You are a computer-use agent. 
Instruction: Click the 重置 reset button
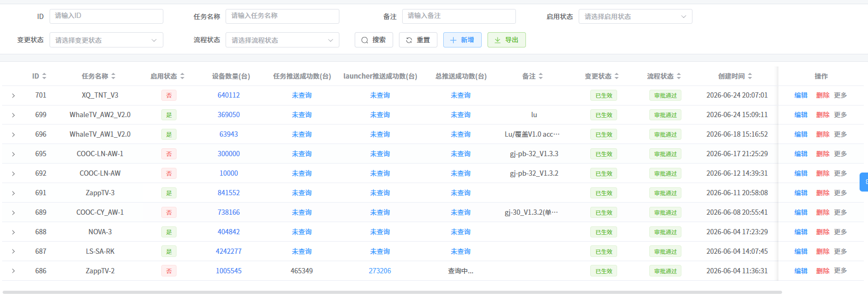tap(418, 40)
